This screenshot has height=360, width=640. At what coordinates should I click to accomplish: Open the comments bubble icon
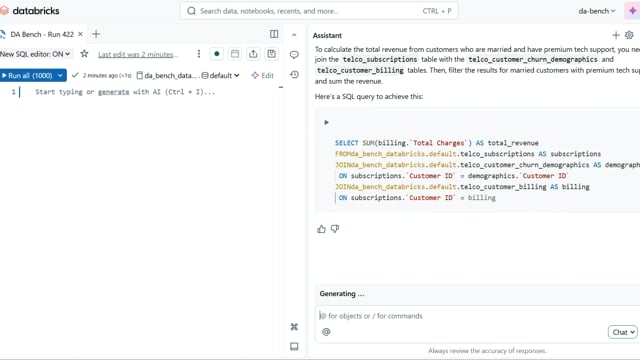294,54
